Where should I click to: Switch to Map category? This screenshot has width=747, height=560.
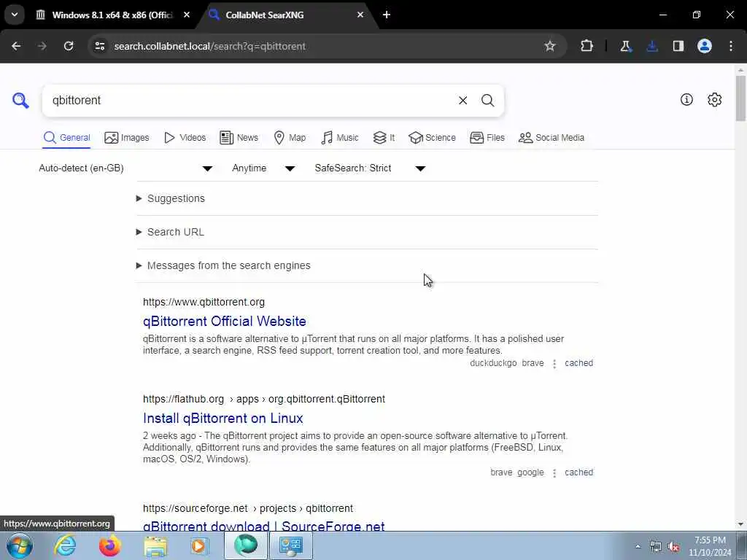[290, 138]
